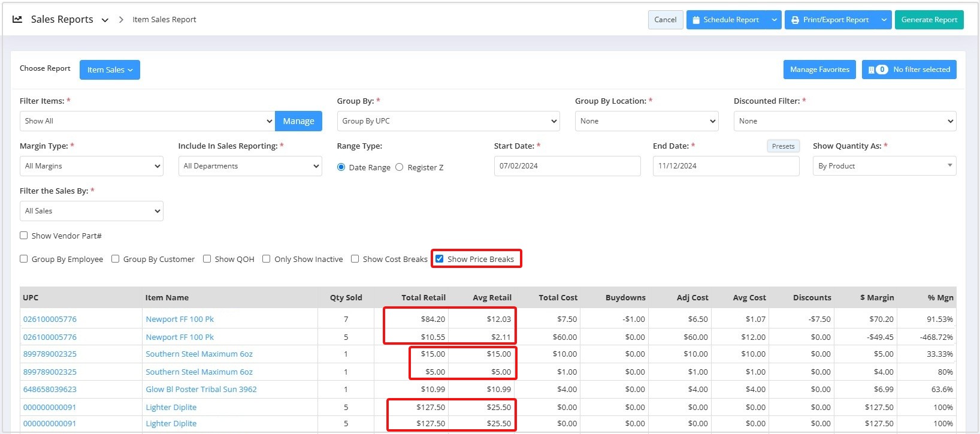Viewport: 980px width, 434px height.
Task: Enable the Show QOH checkbox
Action: (207, 259)
